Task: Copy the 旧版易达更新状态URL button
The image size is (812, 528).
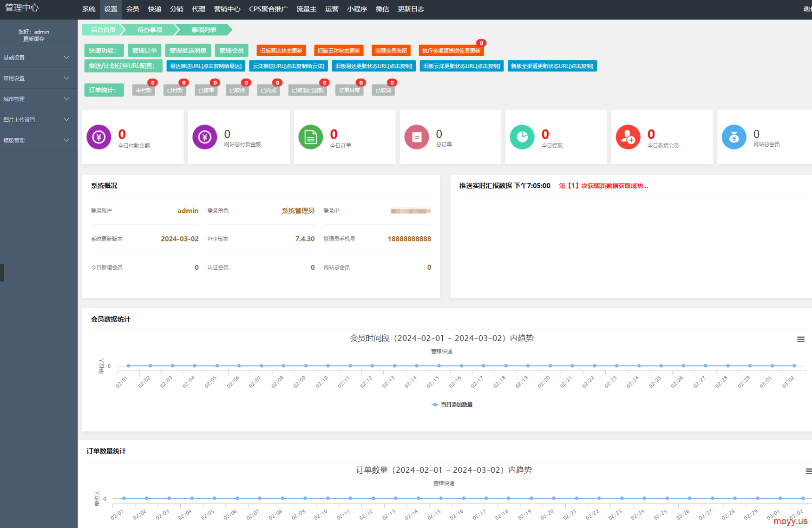Action: point(374,66)
